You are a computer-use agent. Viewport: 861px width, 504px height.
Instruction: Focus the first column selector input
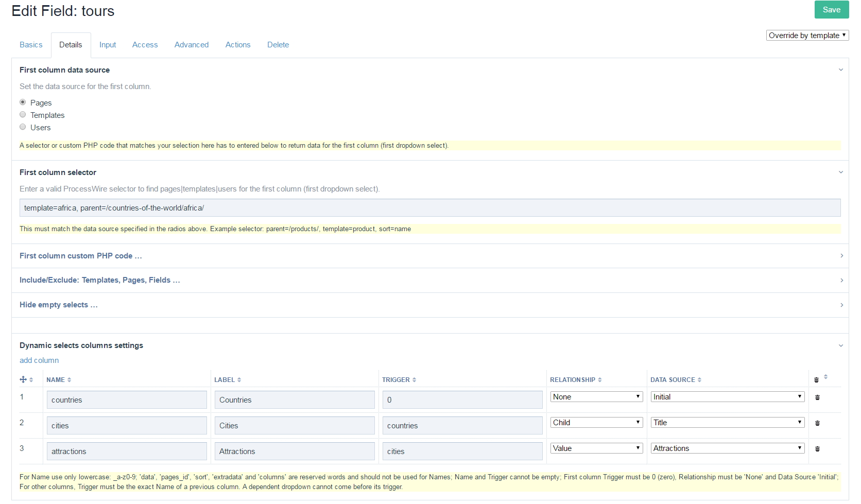[x=430, y=208]
